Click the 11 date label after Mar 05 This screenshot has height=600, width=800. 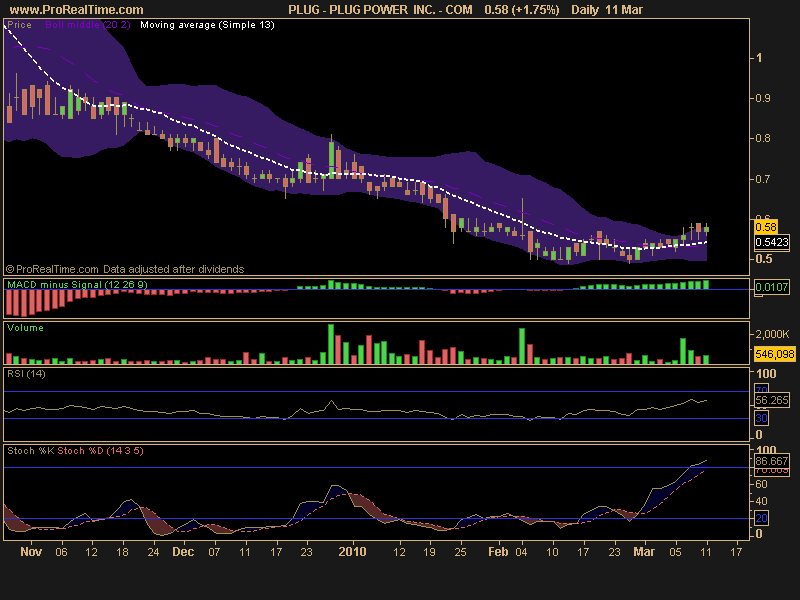706,552
